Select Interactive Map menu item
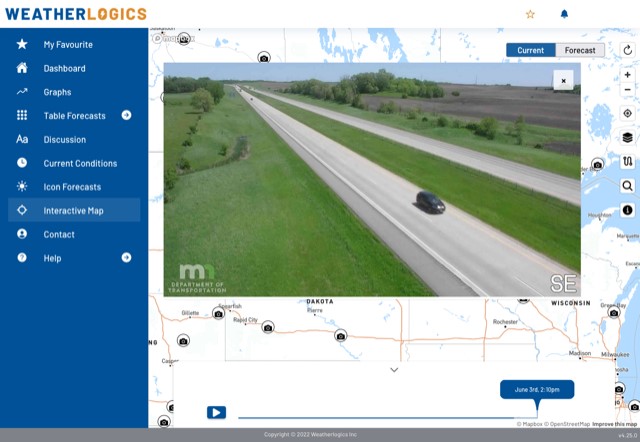 (x=74, y=210)
